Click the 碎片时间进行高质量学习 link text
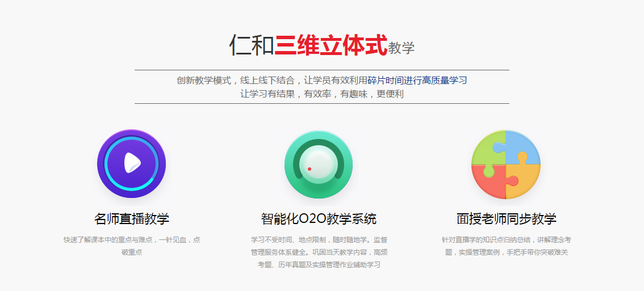644x291 pixels. point(417,81)
